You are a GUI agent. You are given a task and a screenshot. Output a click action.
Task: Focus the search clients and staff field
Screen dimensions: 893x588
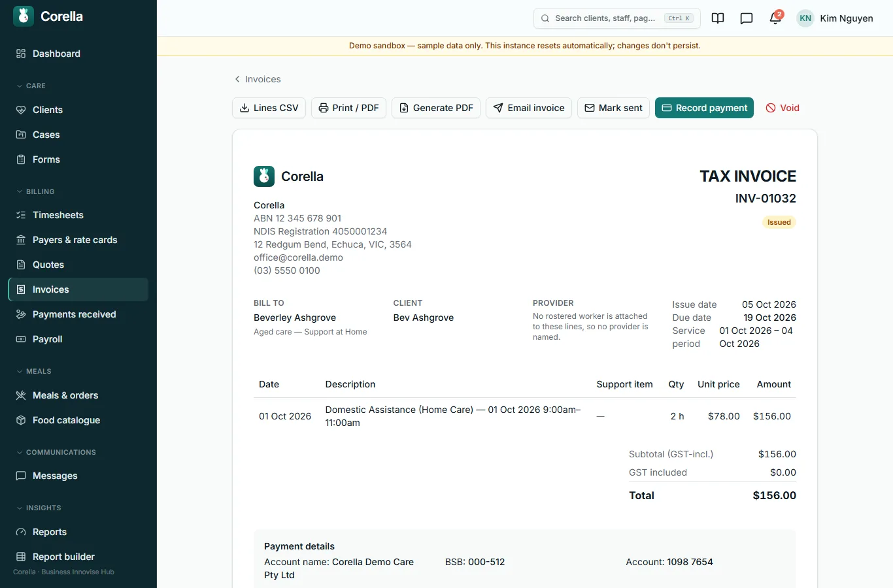pos(616,18)
